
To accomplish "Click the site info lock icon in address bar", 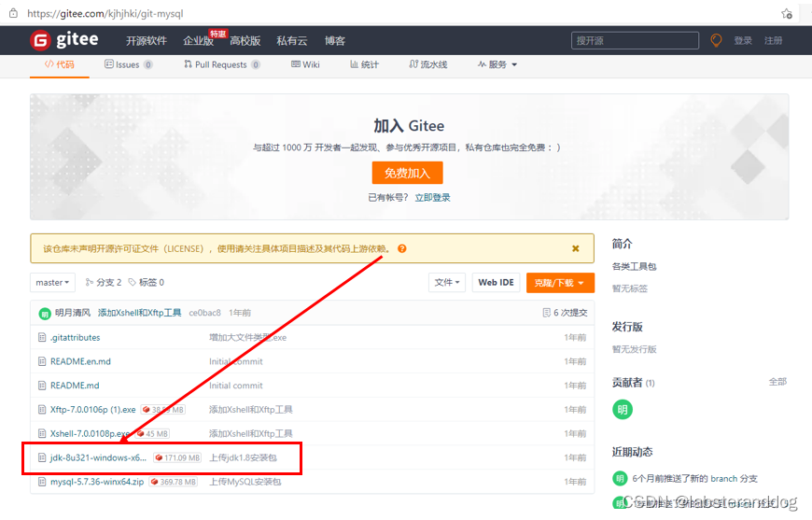I will 13,13.
